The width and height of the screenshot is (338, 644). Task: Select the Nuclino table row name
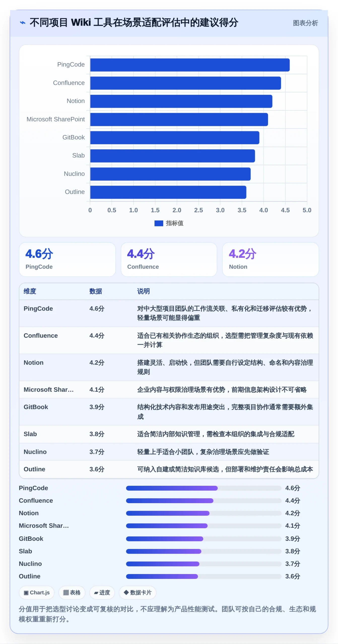point(35,452)
